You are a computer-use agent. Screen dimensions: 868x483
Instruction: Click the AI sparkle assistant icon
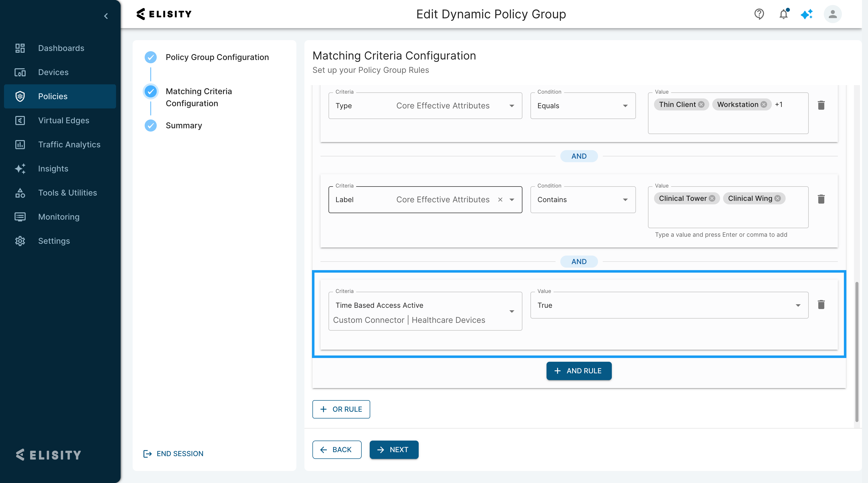point(807,14)
